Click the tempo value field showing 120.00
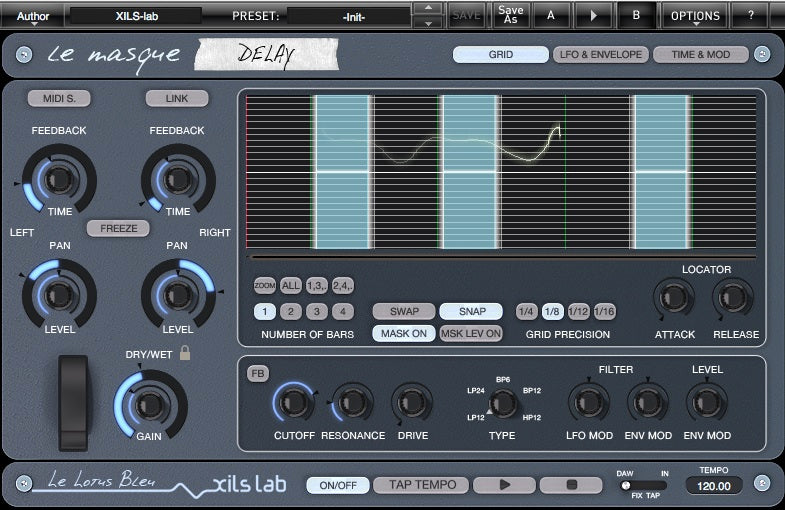This screenshot has height=510, width=785. [x=713, y=486]
